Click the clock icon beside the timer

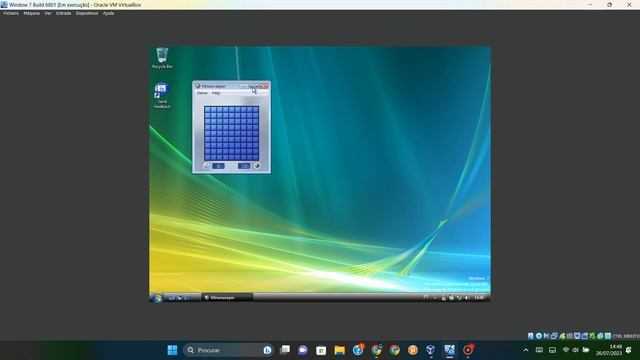pyautogui.click(x=206, y=166)
